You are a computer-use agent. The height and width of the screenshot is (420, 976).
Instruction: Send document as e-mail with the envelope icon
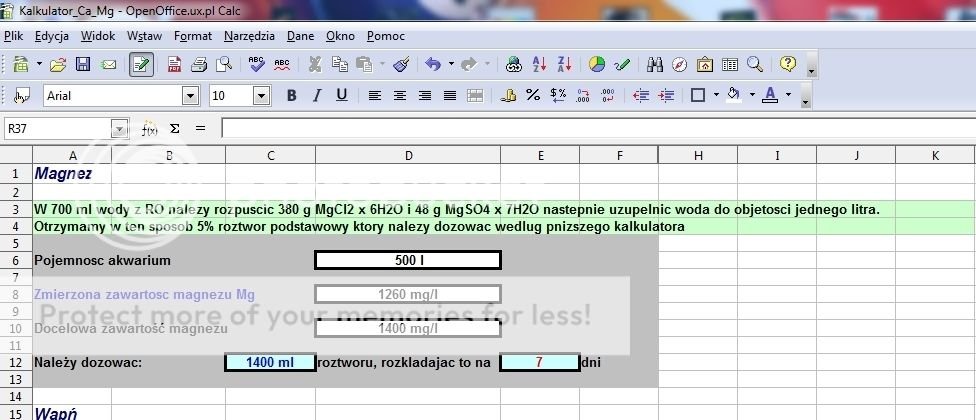tap(108, 64)
